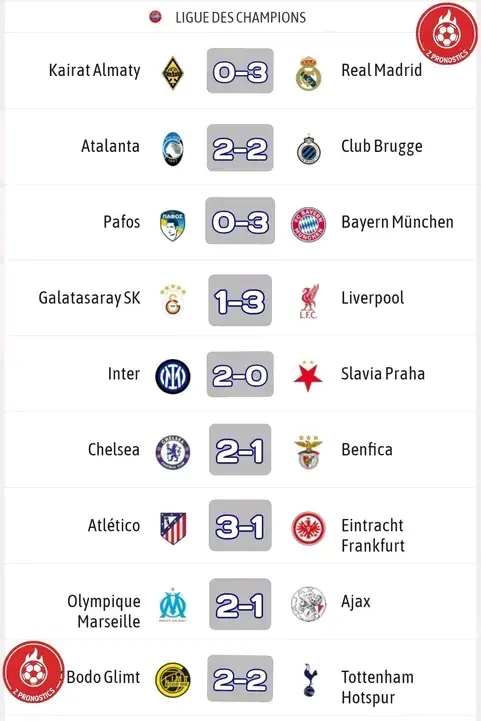This screenshot has width=481, height=721.
Task: Select the 1-3 Galatasaray vs Liverpool score
Action: tap(240, 300)
